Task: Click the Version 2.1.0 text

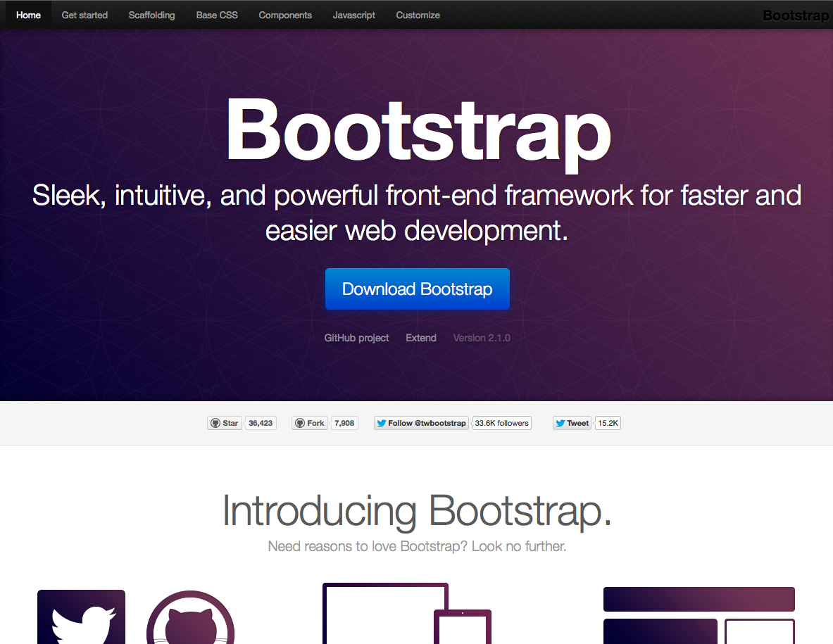Action: click(482, 338)
